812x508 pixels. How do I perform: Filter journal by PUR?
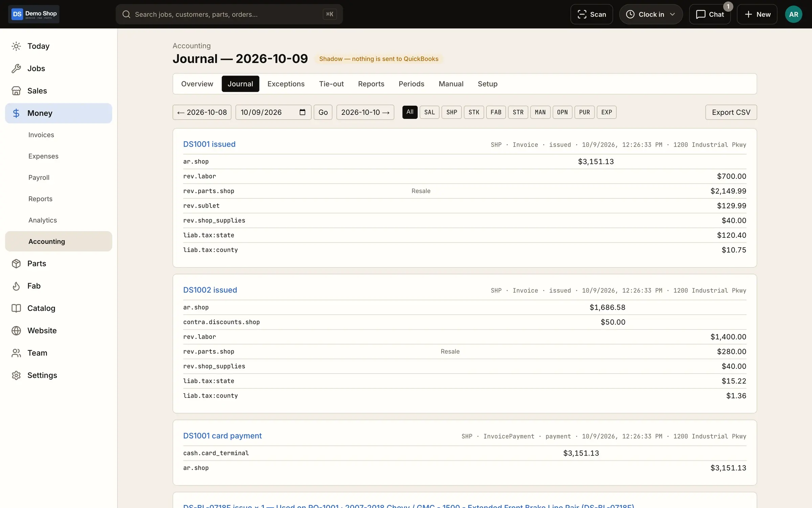pos(584,112)
